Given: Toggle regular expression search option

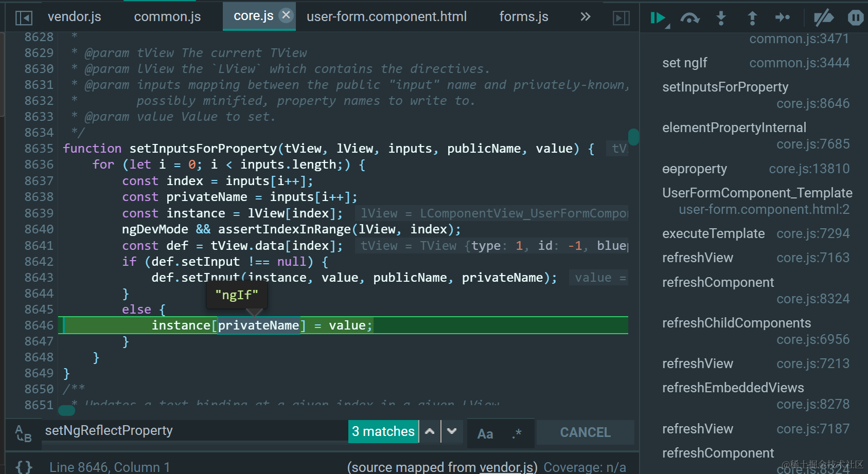Looking at the screenshot, I should point(517,433).
